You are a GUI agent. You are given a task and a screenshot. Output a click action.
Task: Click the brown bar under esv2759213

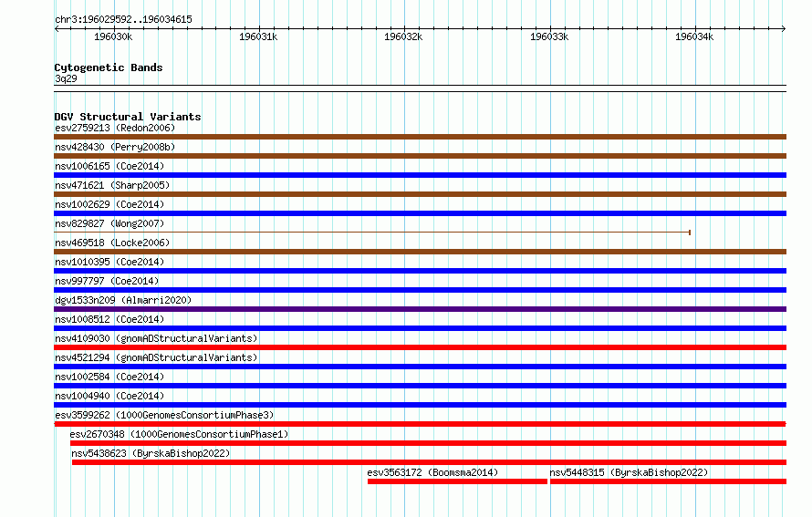tap(420, 137)
